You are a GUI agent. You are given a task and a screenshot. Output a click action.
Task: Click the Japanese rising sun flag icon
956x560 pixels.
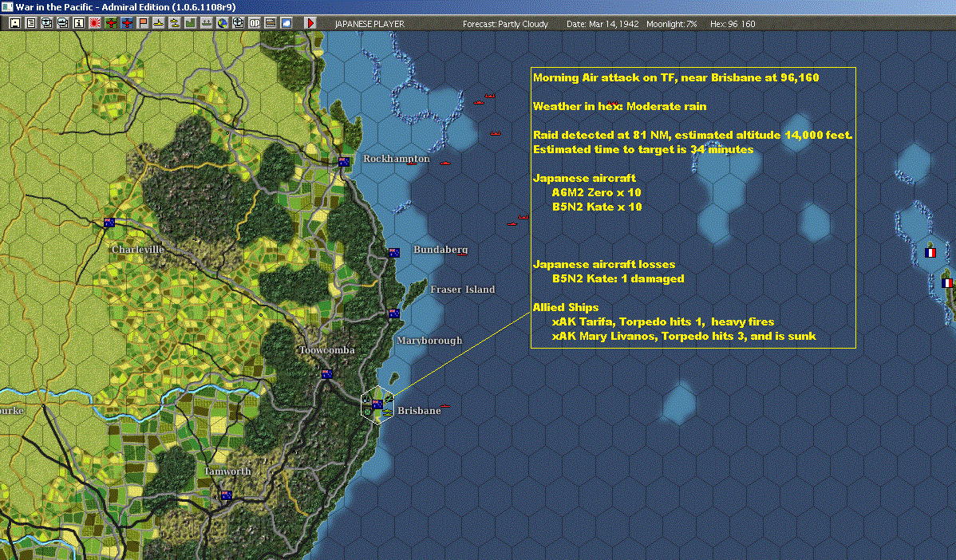pyautogui.click(x=94, y=23)
